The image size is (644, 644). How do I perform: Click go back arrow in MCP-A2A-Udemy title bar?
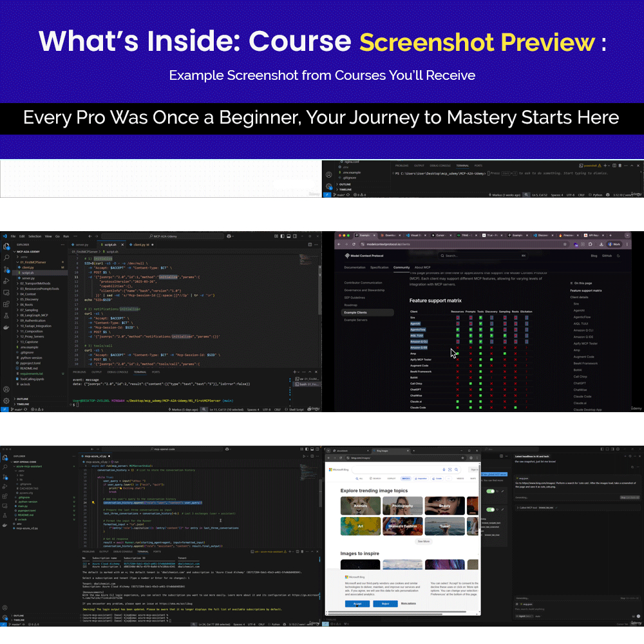click(x=90, y=236)
